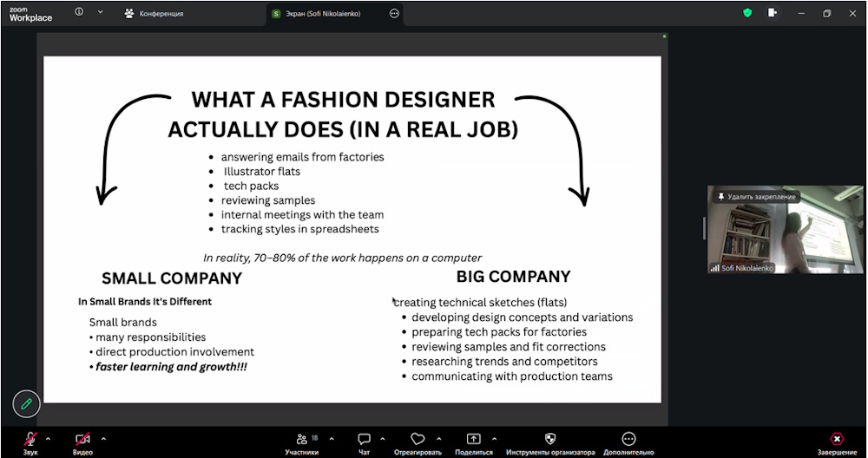Click the green encryption shield icon

coord(747,13)
